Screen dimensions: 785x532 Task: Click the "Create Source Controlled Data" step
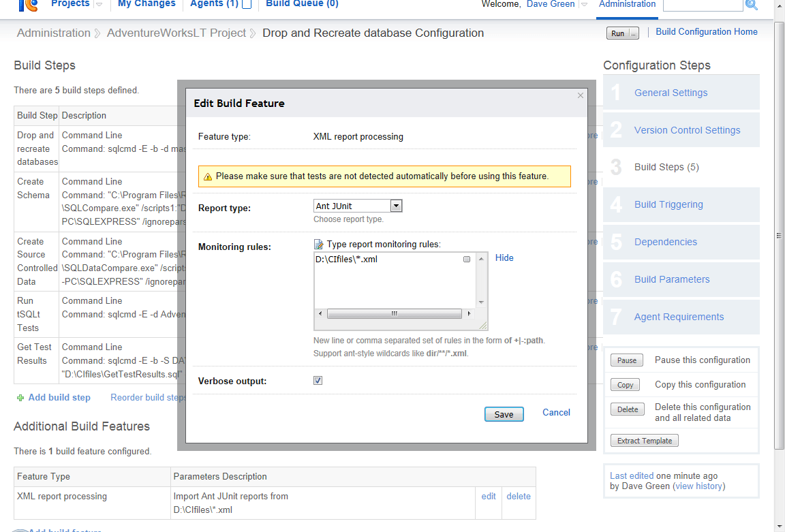(x=37, y=262)
